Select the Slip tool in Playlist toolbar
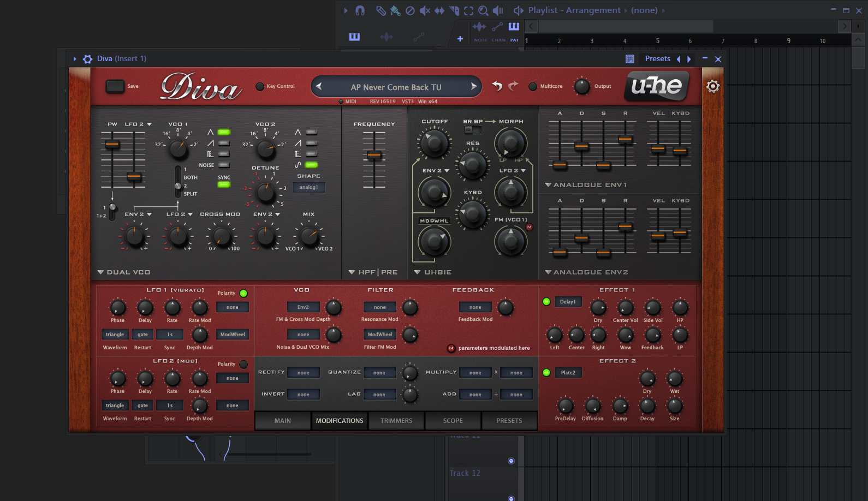868x501 pixels. click(x=439, y=10)
